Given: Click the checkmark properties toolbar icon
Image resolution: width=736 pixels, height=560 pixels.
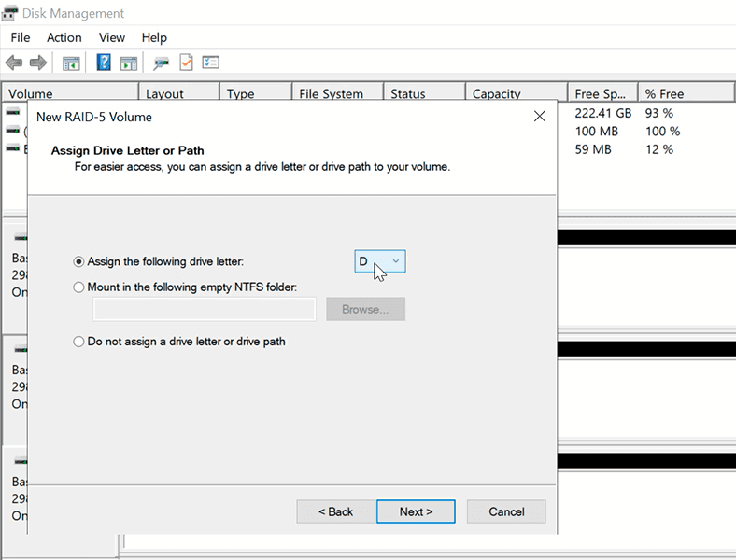Looking at the screenshot, I should pos(187,63).
